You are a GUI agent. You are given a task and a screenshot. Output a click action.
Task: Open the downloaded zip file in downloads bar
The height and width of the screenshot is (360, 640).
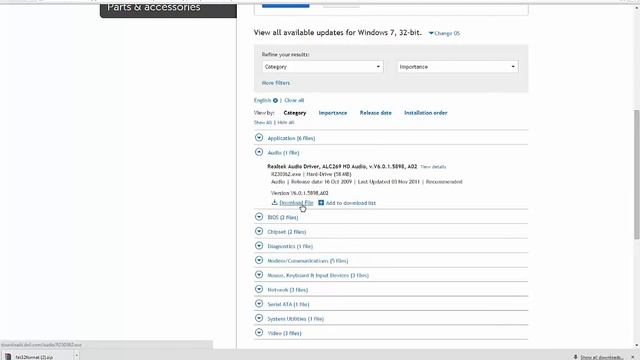coord(34,357)
